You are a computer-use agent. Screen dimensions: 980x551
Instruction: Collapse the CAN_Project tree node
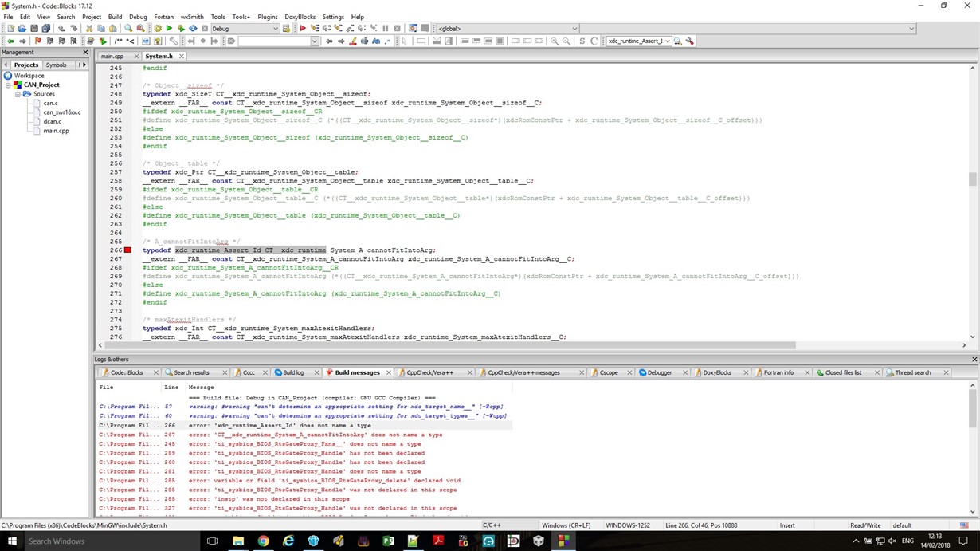point(8,85)
